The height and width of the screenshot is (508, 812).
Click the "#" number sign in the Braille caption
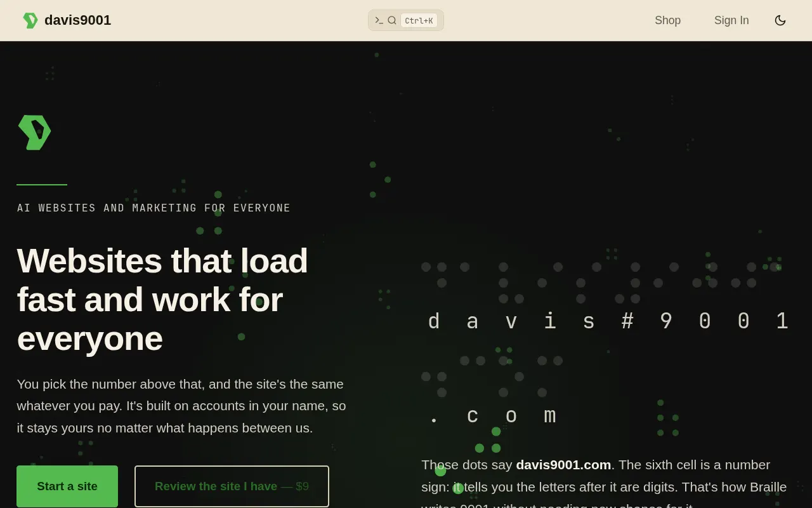coord(627,322)
